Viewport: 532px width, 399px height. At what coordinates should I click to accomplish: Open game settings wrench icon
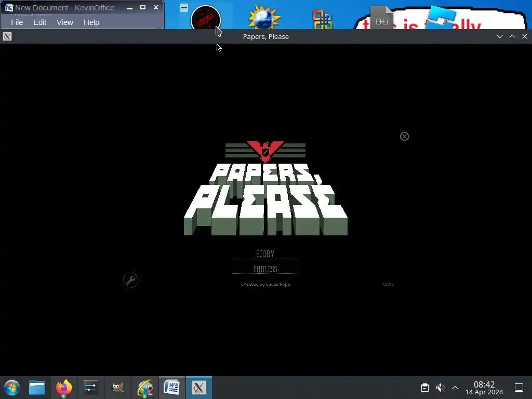coord(130,280)
